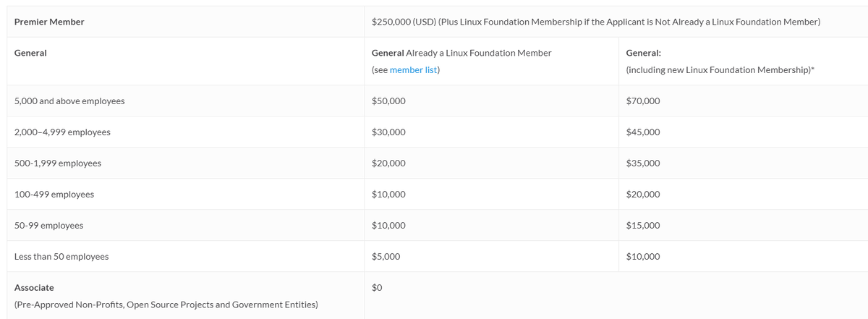The height and width of the screenshot is (319, 868).
Task: Click the Premier Member row label
Action: click(49, 22)
